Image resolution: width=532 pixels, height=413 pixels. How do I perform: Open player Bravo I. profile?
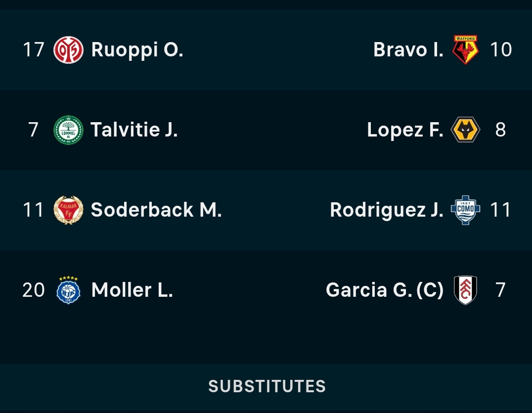point(408,50)
